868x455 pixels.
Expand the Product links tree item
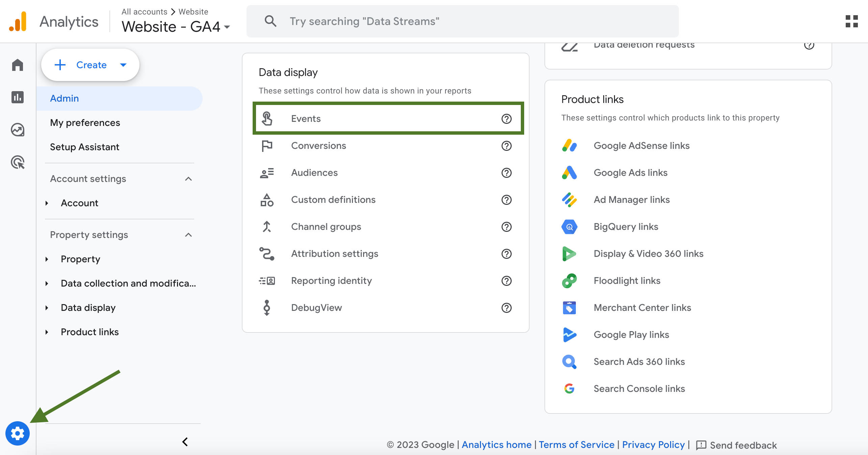point(47,332)
